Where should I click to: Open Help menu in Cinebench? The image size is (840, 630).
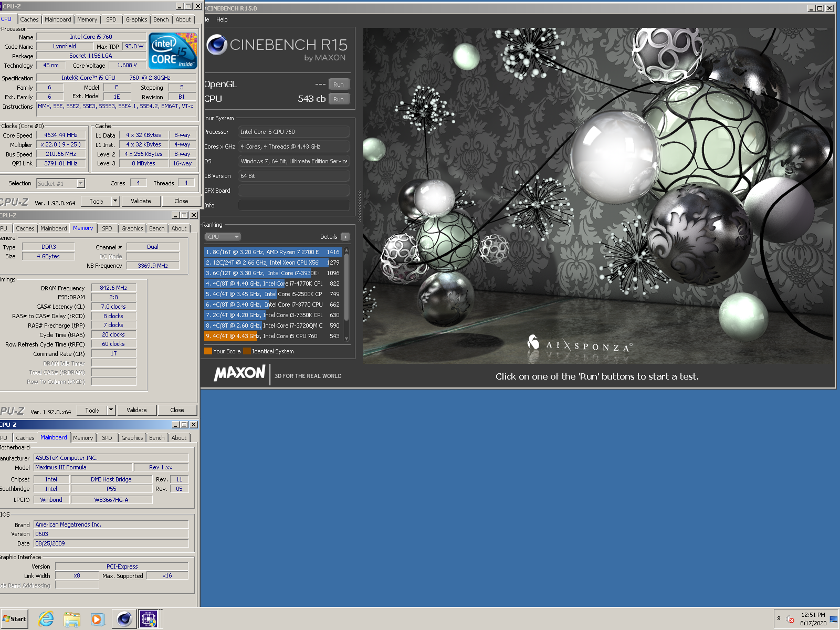point(222,19)
